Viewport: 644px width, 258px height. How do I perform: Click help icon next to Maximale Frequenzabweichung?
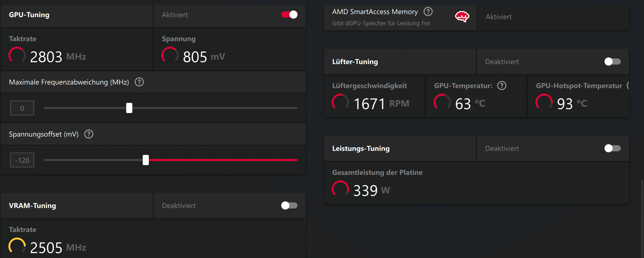pos(139,82)
